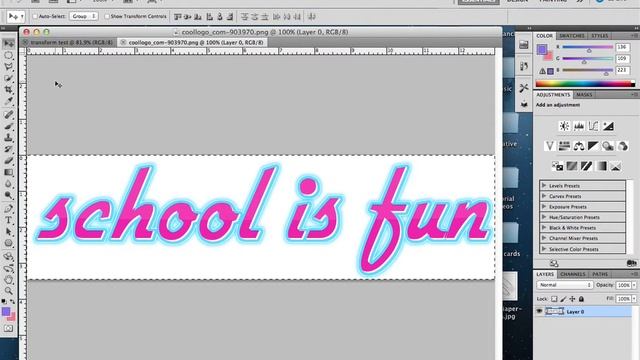
Task: Click the color spectrum ramp
Action: (x=585, y=84)
